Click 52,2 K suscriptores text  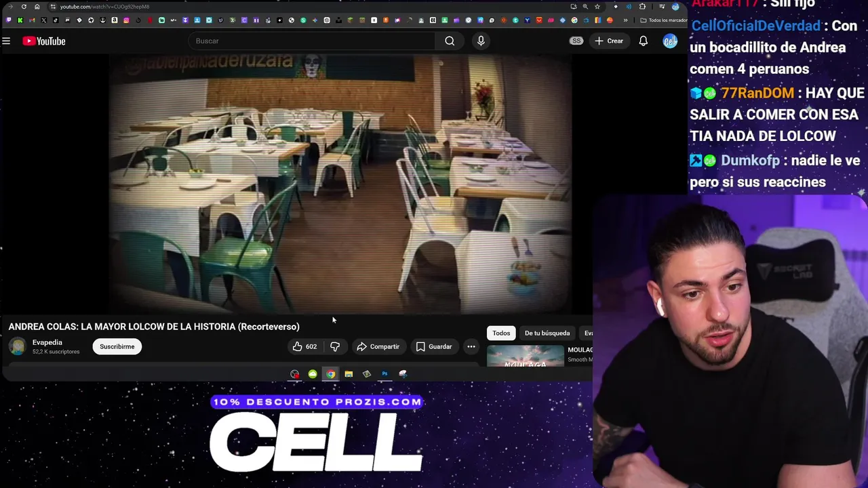point(56,352)
